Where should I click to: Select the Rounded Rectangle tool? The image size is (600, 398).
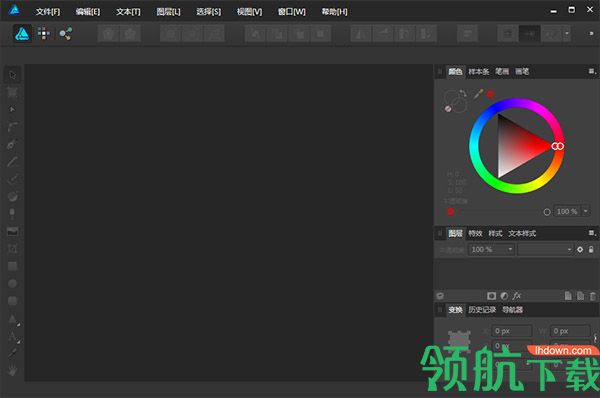[x=12, y=301]
